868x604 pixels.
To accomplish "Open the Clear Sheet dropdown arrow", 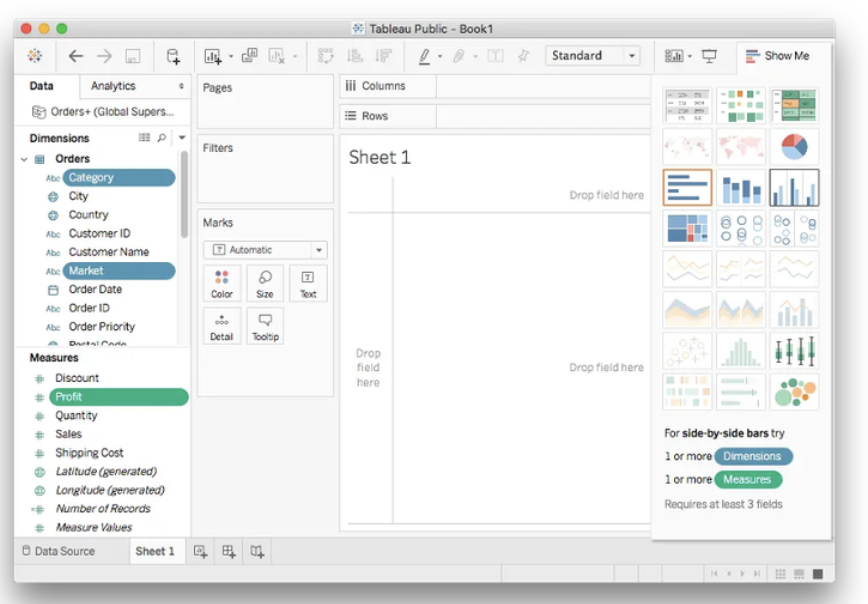I will pyautogui.click(x=294, y=56).
